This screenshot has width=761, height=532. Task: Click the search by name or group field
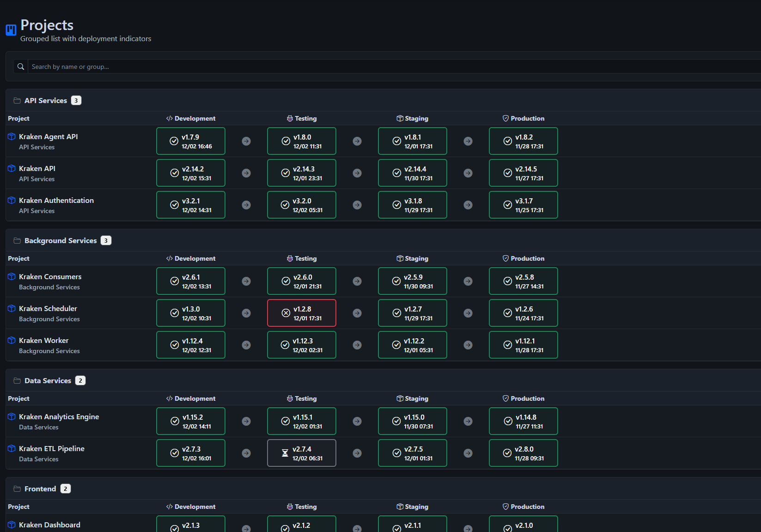point(185,66)
